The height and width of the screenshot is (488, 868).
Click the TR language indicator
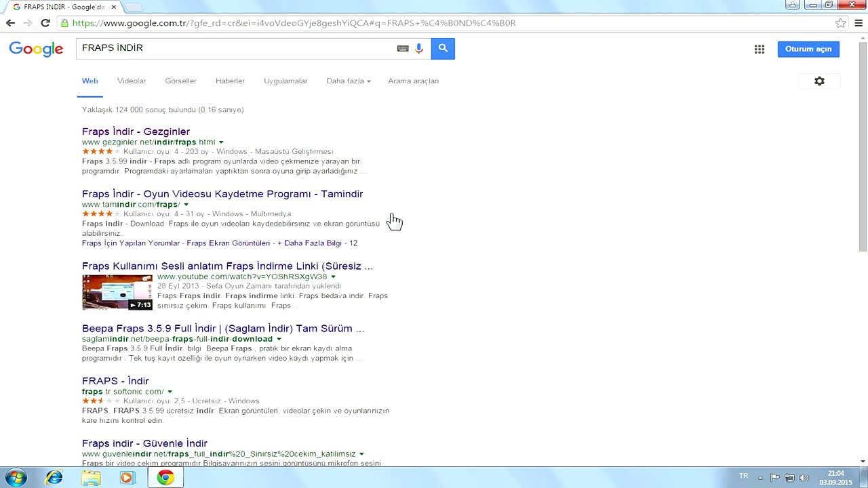(x=744, y=476)
